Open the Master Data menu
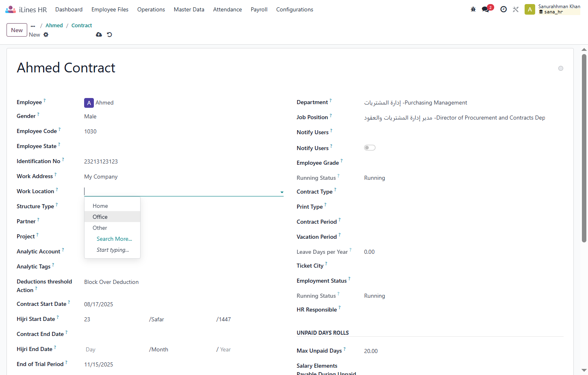 tap(189, 9)
